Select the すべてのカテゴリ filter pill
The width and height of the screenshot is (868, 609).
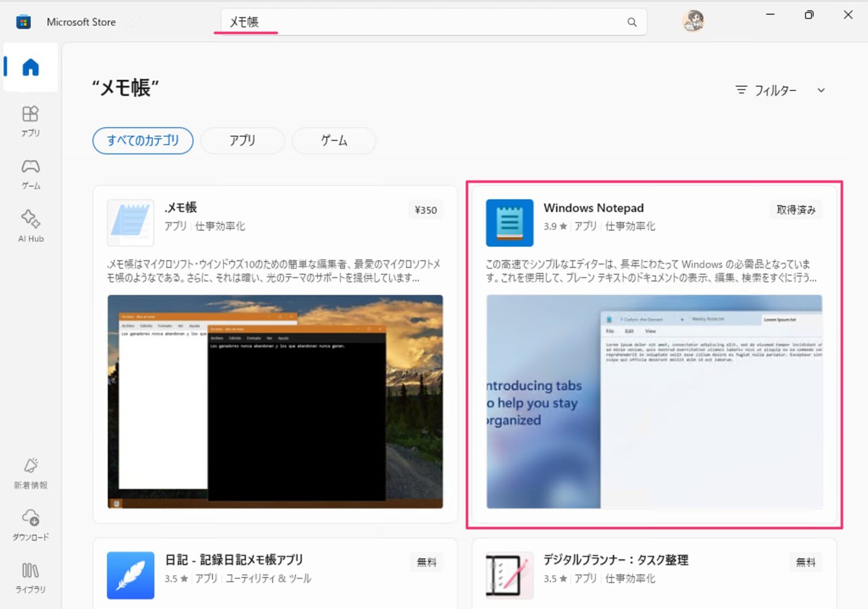[x=142, y=141]
